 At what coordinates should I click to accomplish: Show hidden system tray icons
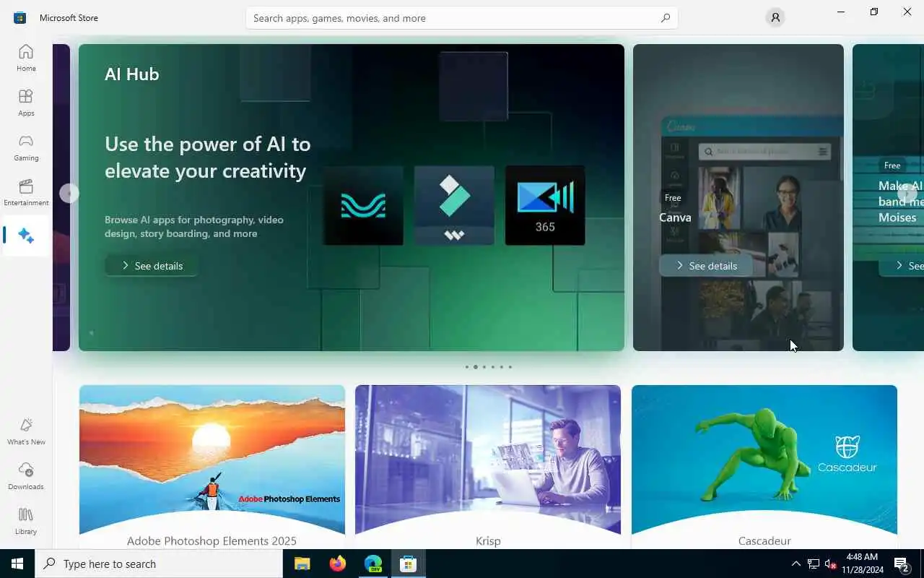click(x=796, y=564)
